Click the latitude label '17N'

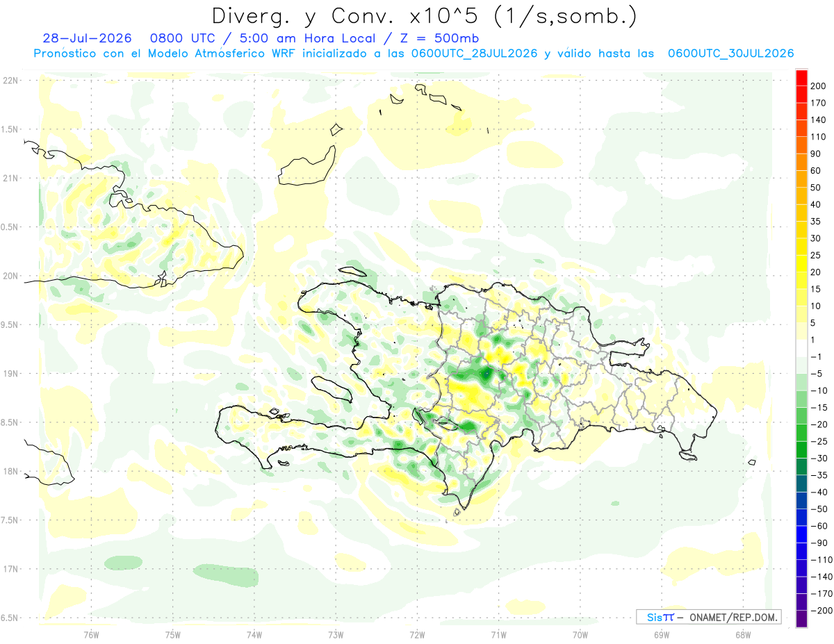coord(10,569)
